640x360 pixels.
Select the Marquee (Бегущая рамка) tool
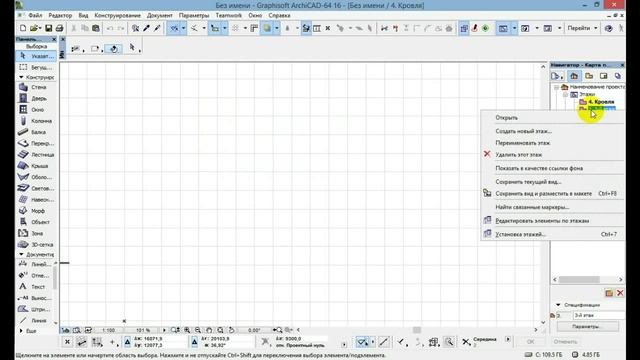coord(36,67)
